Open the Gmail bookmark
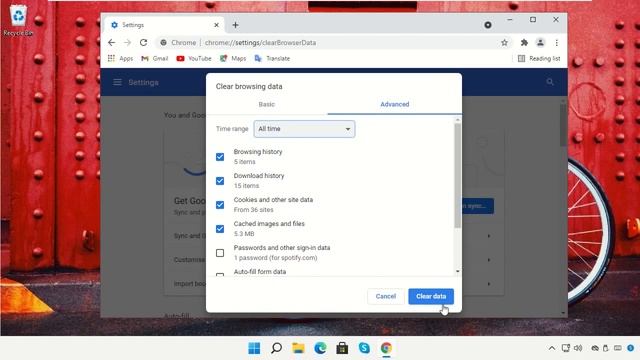The width and height of the screenshot is (640, 360). coord(155,58)
